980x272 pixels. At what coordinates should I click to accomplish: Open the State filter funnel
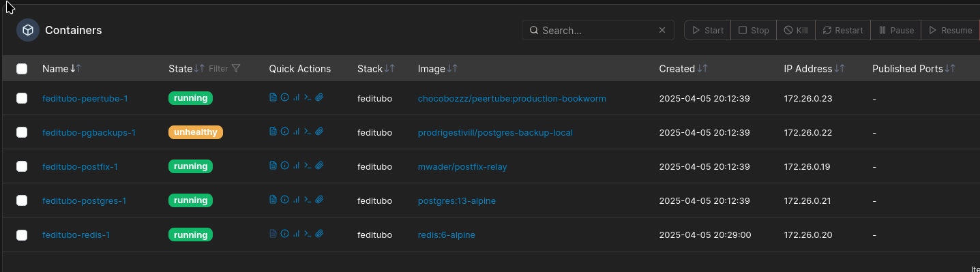pos(236,69)
